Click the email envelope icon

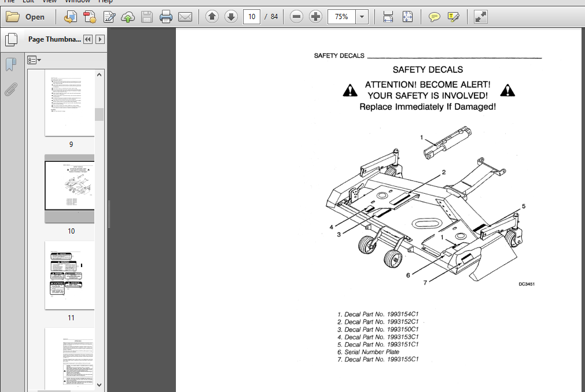(x=185, y=17)
